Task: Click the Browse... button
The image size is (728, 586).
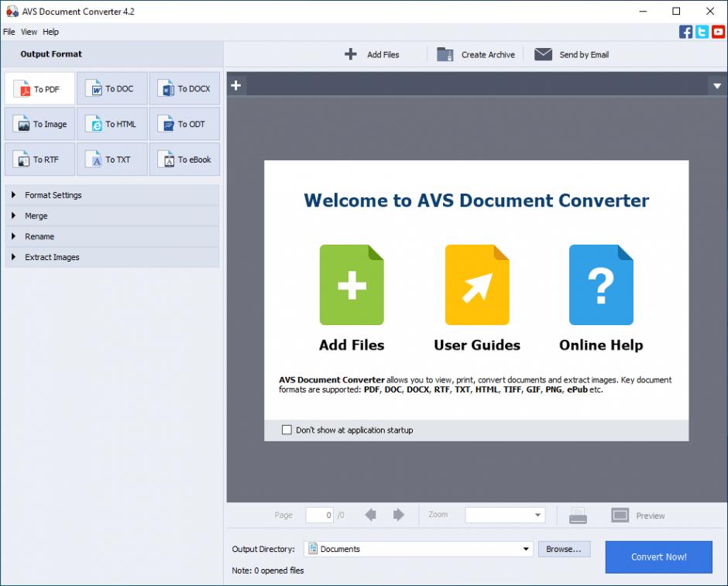Action: [x=564, y=549]
